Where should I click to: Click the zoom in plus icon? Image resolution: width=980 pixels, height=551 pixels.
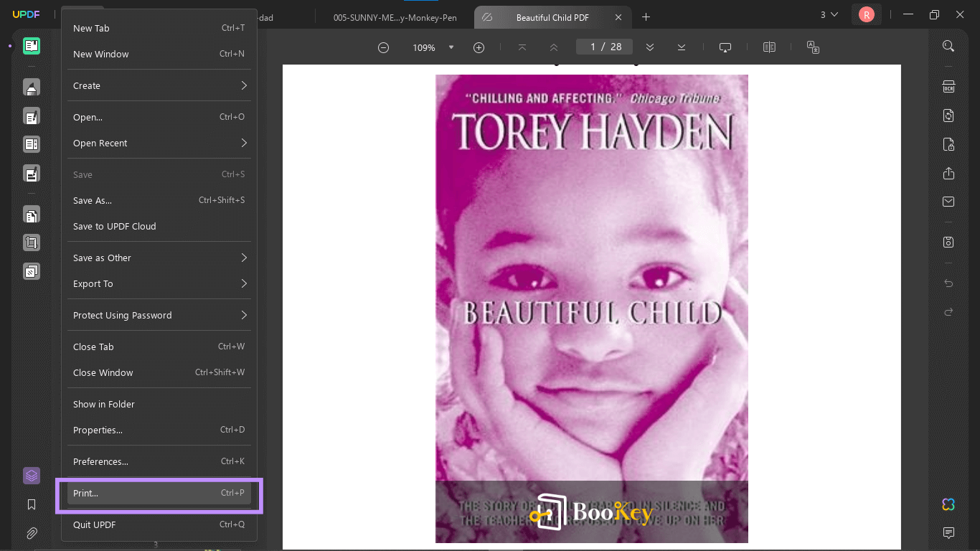(x=479, y=47)
